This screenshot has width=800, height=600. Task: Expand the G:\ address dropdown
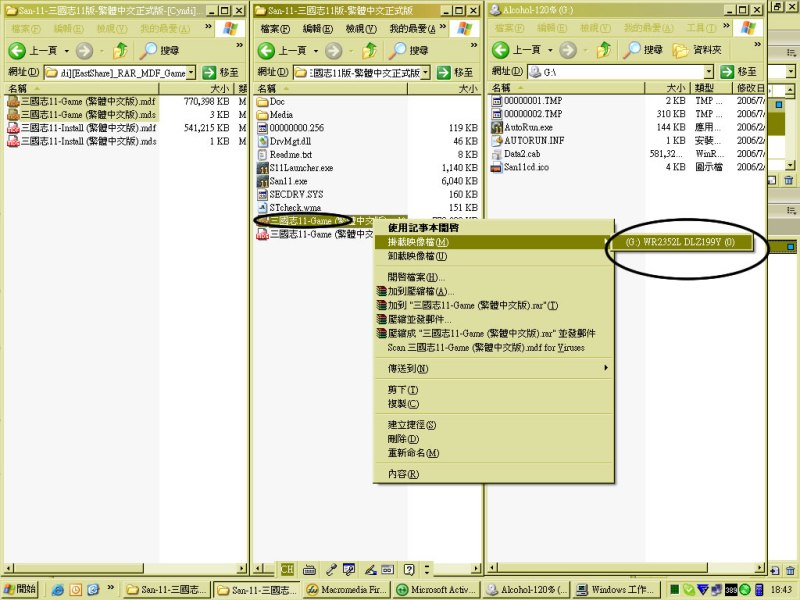709,72
